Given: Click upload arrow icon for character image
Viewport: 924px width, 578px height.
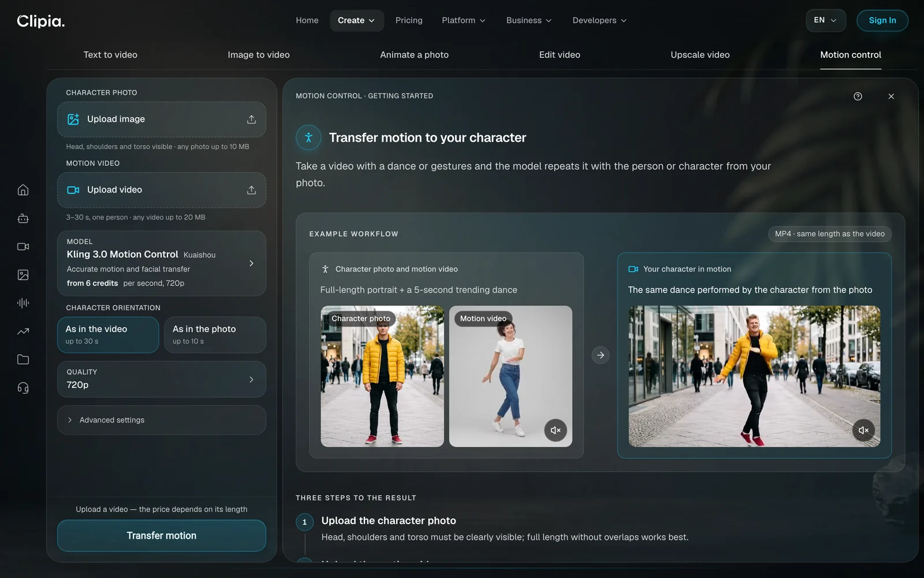Looking at the screenshot, I should (251, 119).
